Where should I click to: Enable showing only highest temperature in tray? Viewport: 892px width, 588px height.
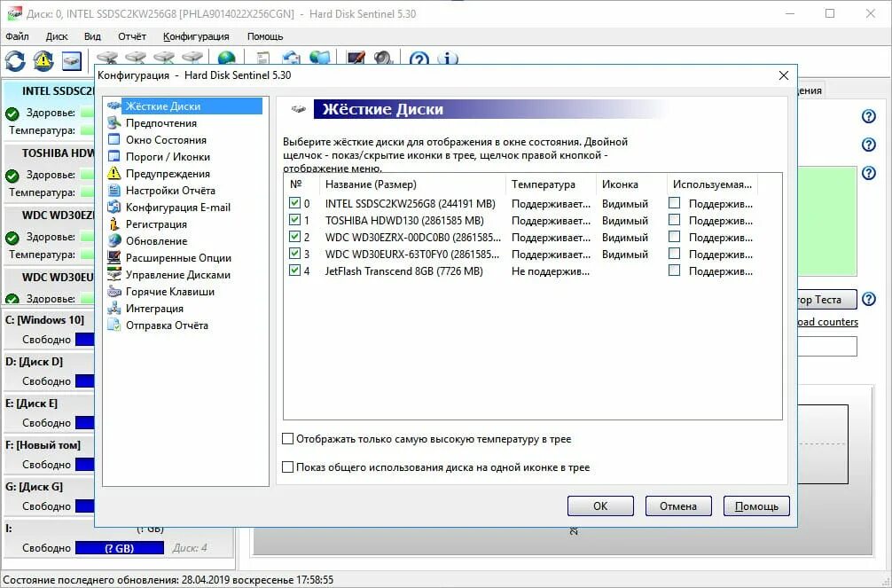click(x=288, y=439)
